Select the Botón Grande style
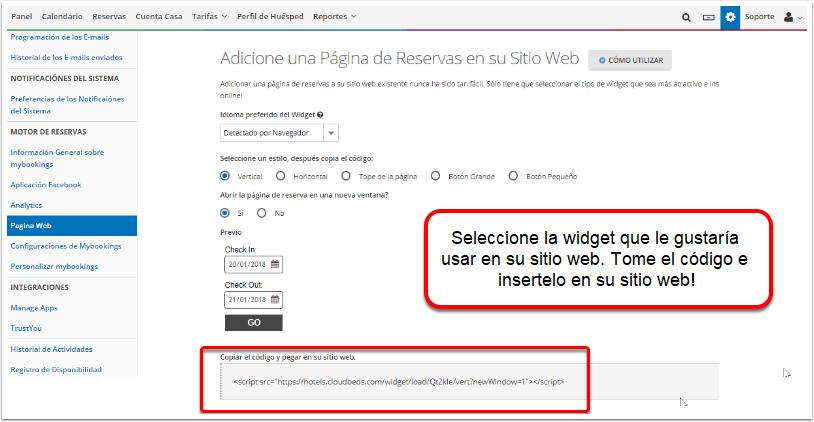This screenshot has width=814, height=422. pos(436,176)
